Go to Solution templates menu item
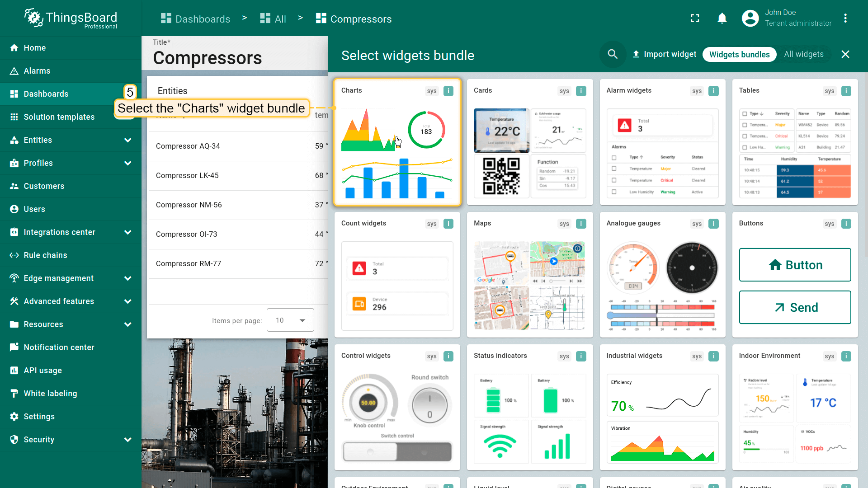The height and width of the screenshot is (488, 868). pyautogui.click(x=59, y=117)
